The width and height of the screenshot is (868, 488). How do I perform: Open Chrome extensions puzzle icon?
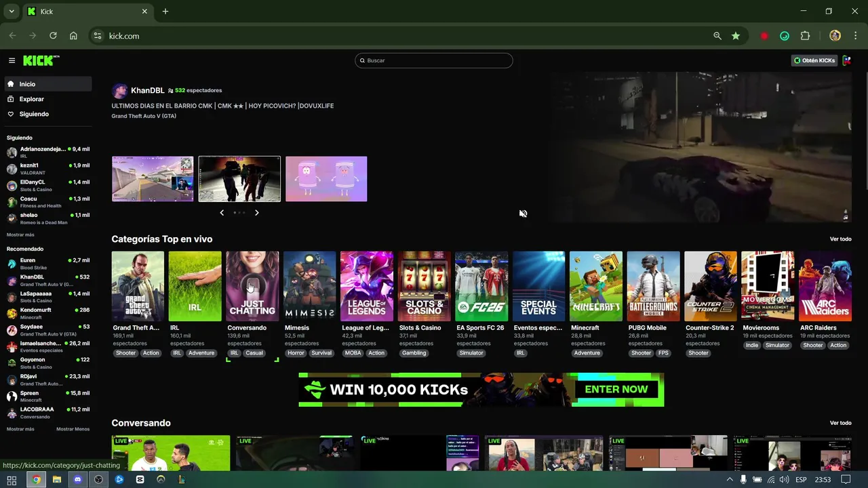point(806,36)
